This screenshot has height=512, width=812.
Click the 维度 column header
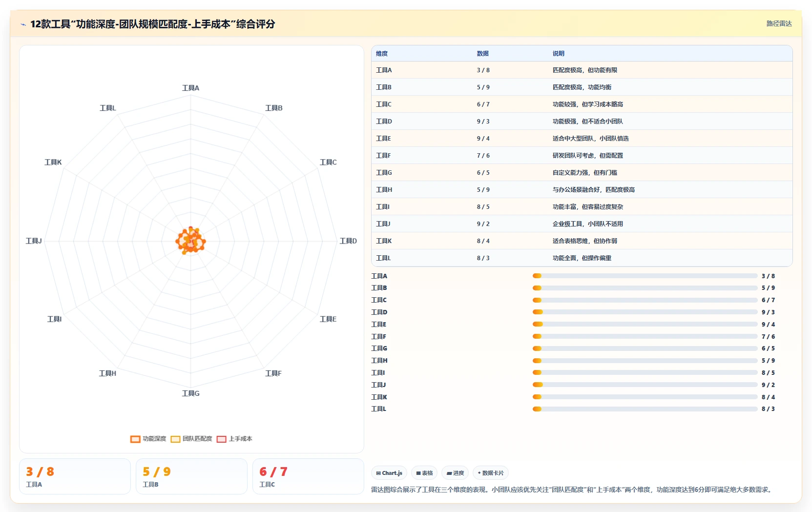[382, 54]
